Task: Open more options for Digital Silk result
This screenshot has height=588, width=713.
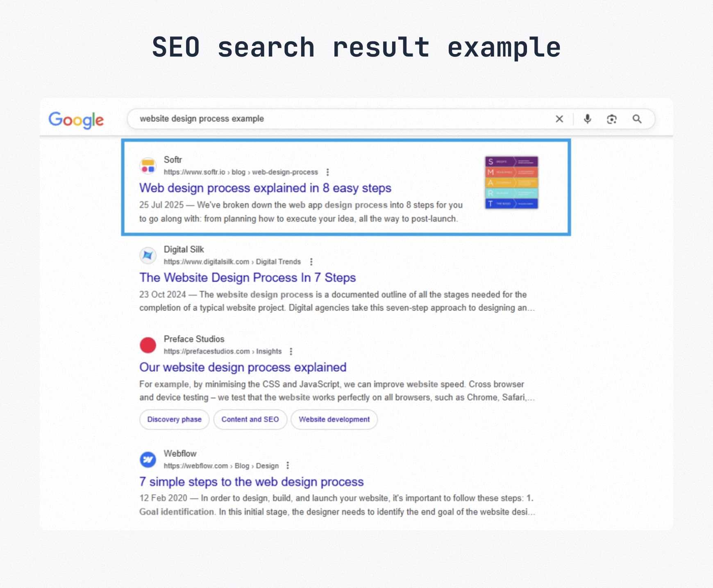Action: coord(311,262)
